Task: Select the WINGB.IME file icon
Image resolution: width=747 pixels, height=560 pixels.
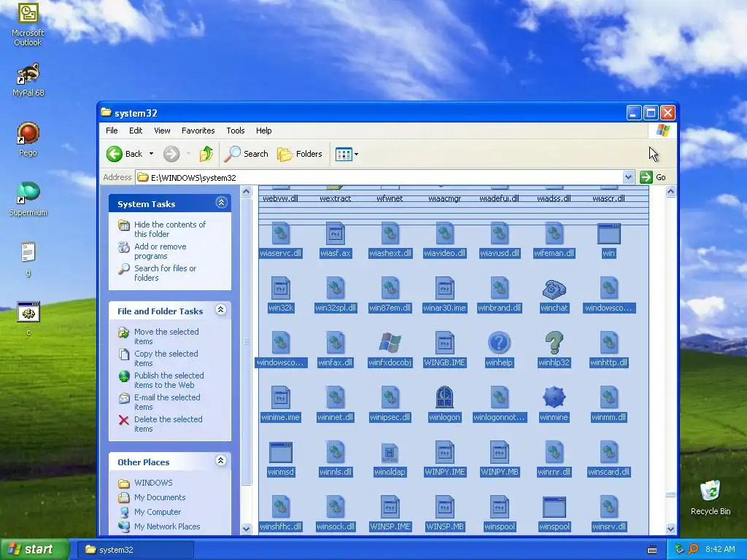Action: pos(444,343)
